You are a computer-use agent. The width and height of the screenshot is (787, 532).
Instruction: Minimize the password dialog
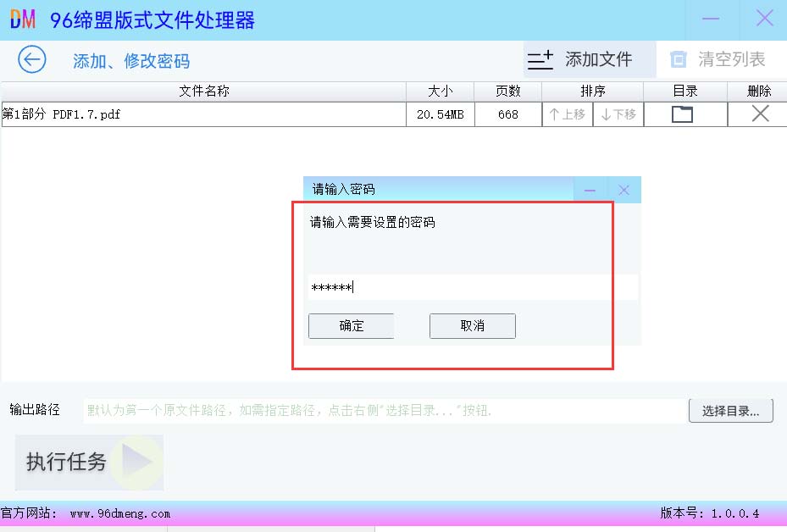click(x=590, y=190)
